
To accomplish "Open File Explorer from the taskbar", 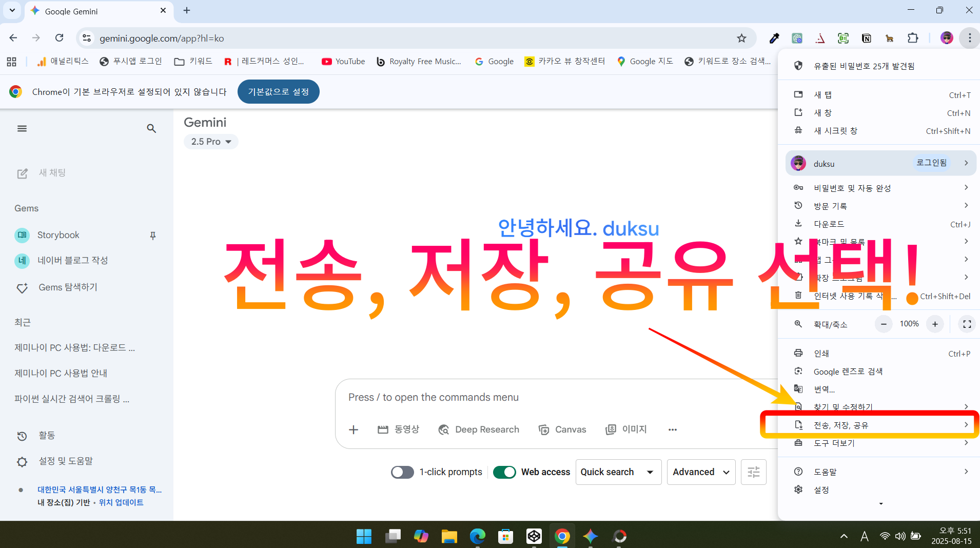I will tap(449, 536).
